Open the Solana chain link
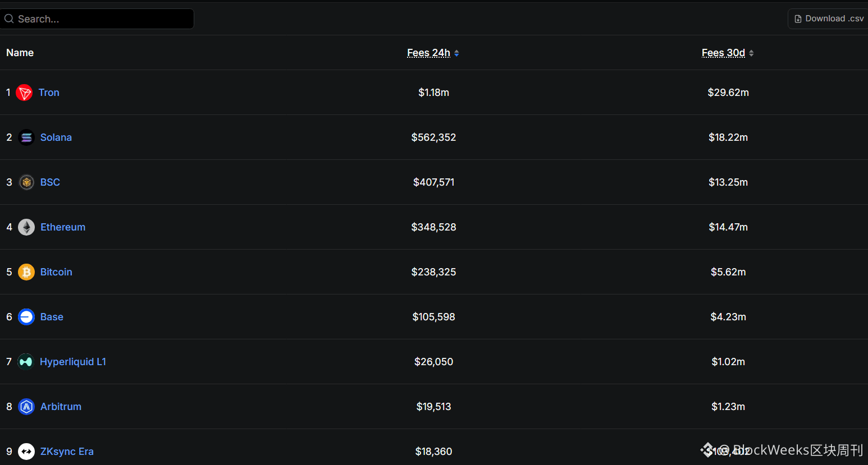The width and height of the screenshot is (868, 465). 56,137
